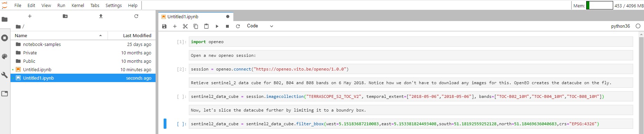The width and height of the screenshot is (644, 134).
Task: Click the '25 days ago' modified time
Action: coord(139,45)
